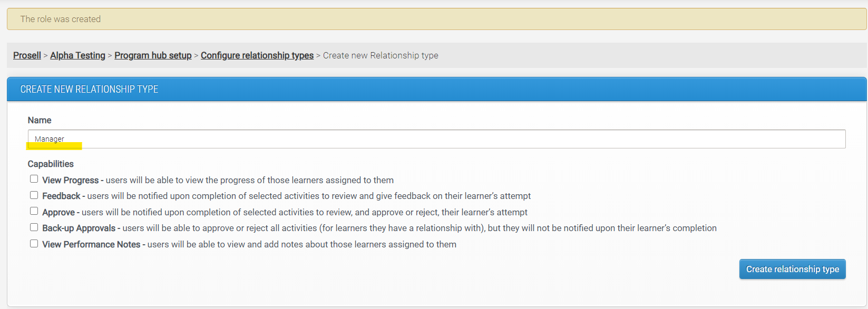Open Program hub setup from the breadcrumb
Image resolution: width=868 pixels, height=309 pixels.
coord(153,55)
